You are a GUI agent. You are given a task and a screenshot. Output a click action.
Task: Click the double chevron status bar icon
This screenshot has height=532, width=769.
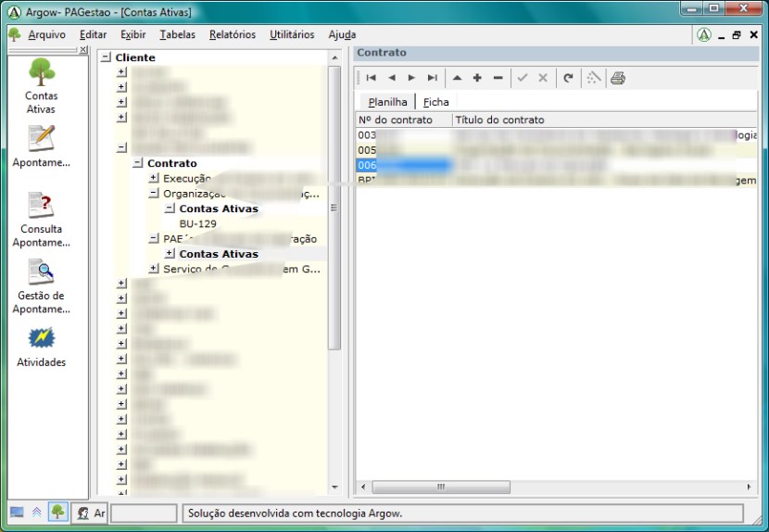pos(37,513)
